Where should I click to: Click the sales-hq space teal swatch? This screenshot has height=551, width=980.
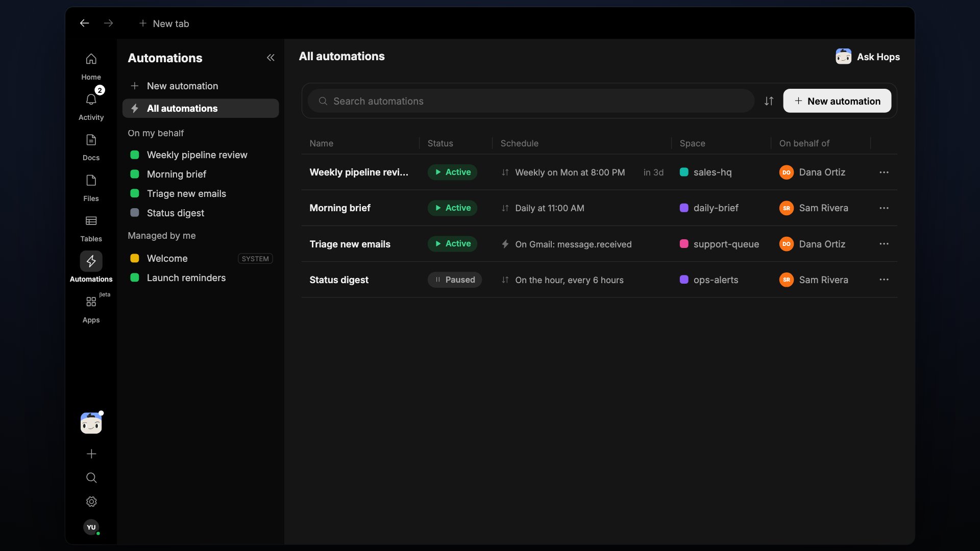point(684,172)
